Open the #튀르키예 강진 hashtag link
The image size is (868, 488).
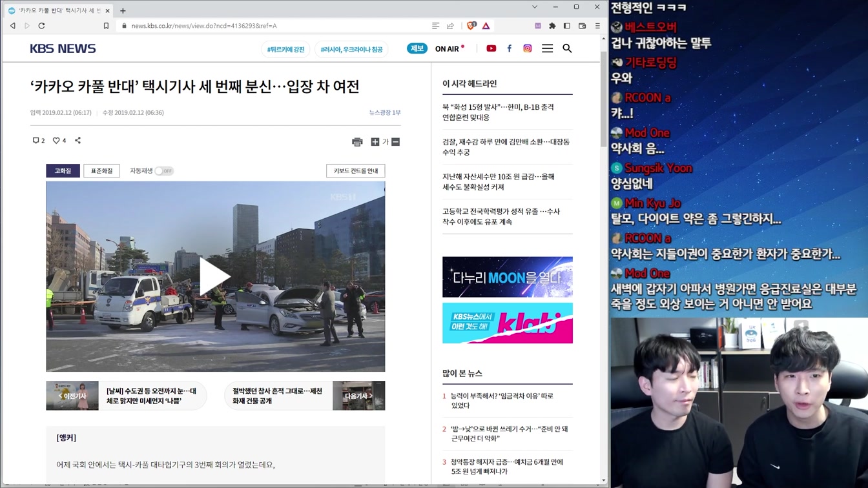(285, 49)
